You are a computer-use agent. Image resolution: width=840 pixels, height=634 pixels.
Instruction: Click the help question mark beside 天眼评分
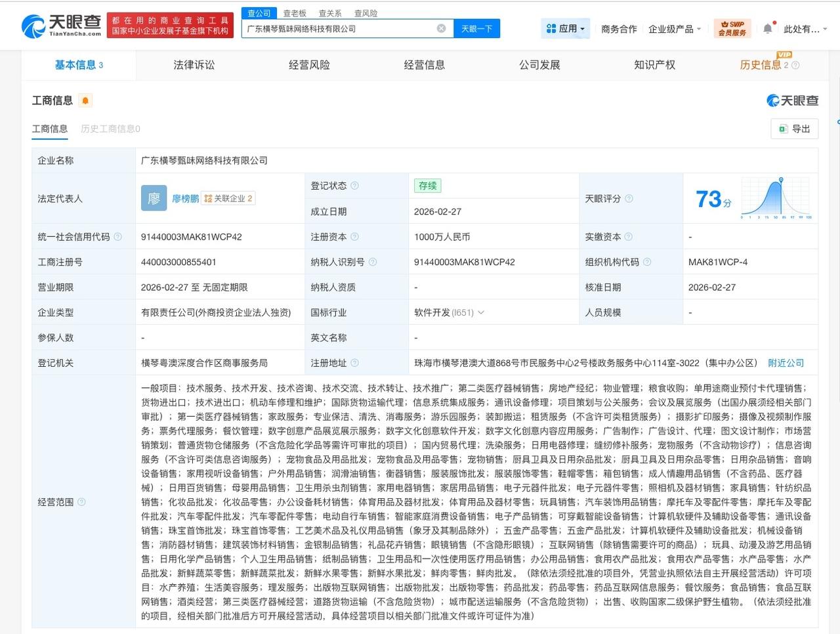point(628,198)
